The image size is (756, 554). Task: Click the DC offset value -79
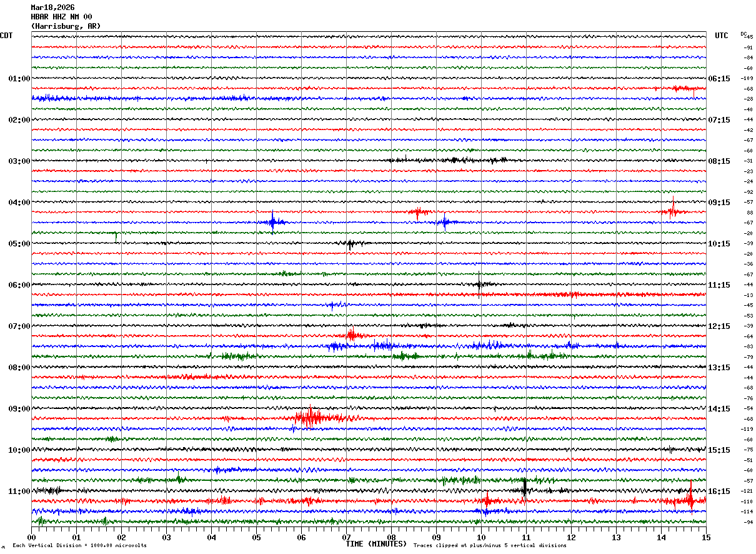tap(748, 357)
